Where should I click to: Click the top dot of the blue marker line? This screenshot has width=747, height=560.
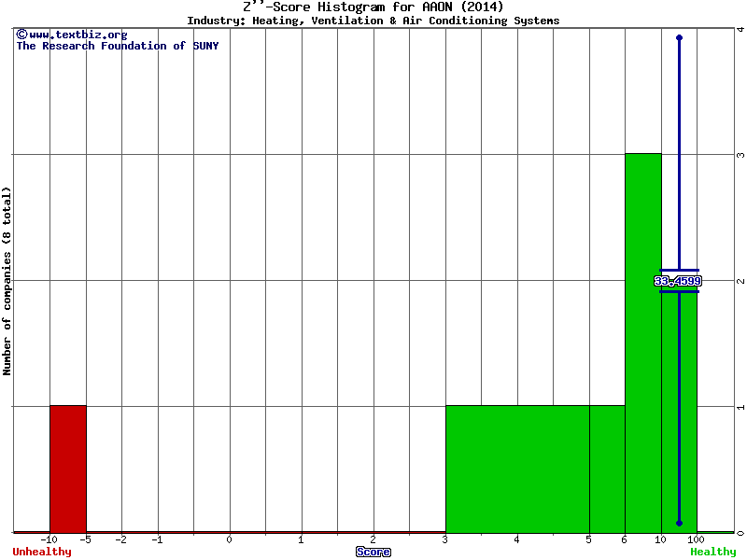pos(679,37)
